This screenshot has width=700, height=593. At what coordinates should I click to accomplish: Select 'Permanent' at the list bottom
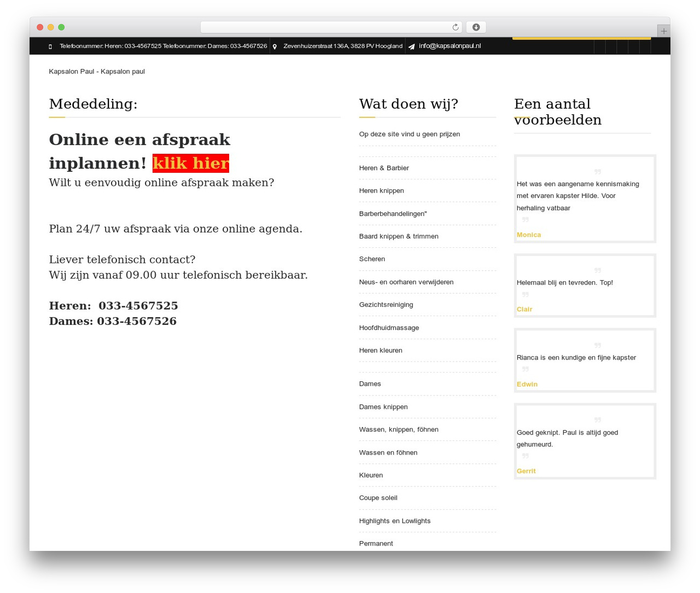tap(376, 543)
